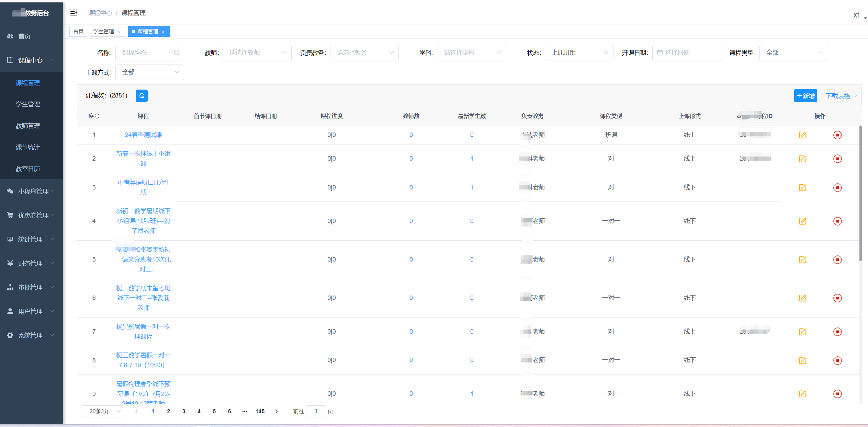Expand the 审批管理 sidebar menu
Screen dimensions: 868x427
[32, 287]
